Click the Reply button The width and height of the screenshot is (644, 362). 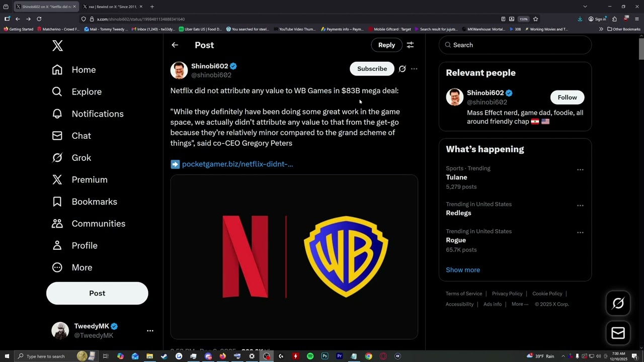[x=386, y=45]
